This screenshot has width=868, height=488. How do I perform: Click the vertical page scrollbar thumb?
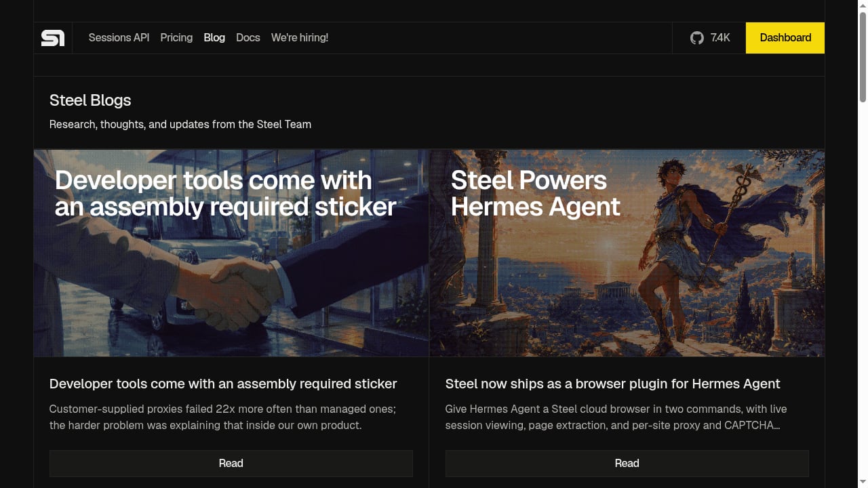863,58
